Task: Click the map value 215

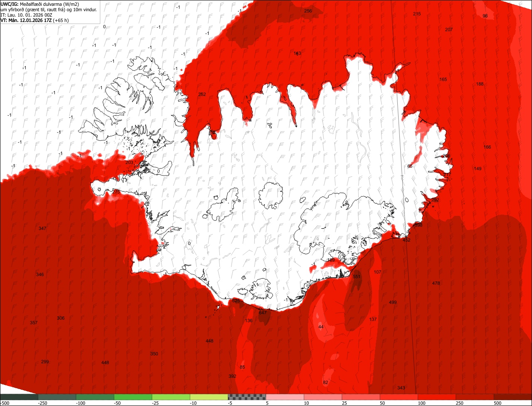Action: coord(417,14)
